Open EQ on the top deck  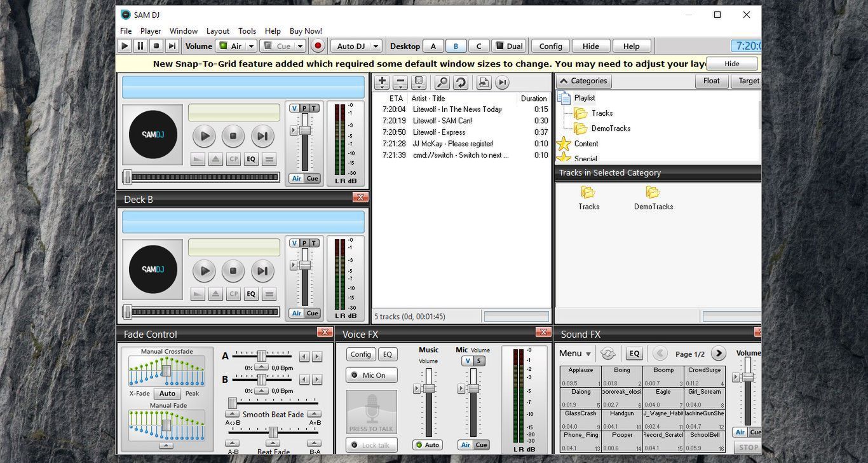[251, 160]
